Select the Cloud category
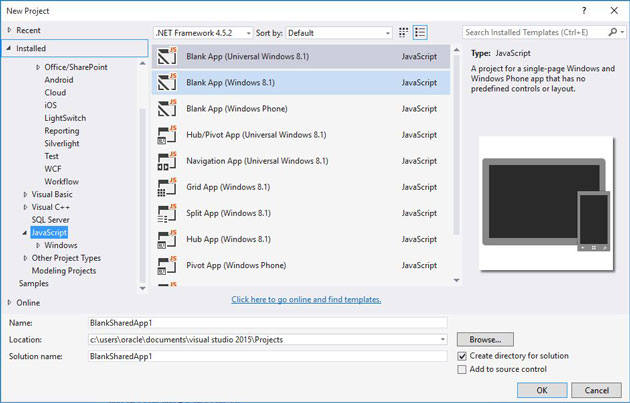The height and width of the screenshot is (403, 630). click(x=55, y=92)
